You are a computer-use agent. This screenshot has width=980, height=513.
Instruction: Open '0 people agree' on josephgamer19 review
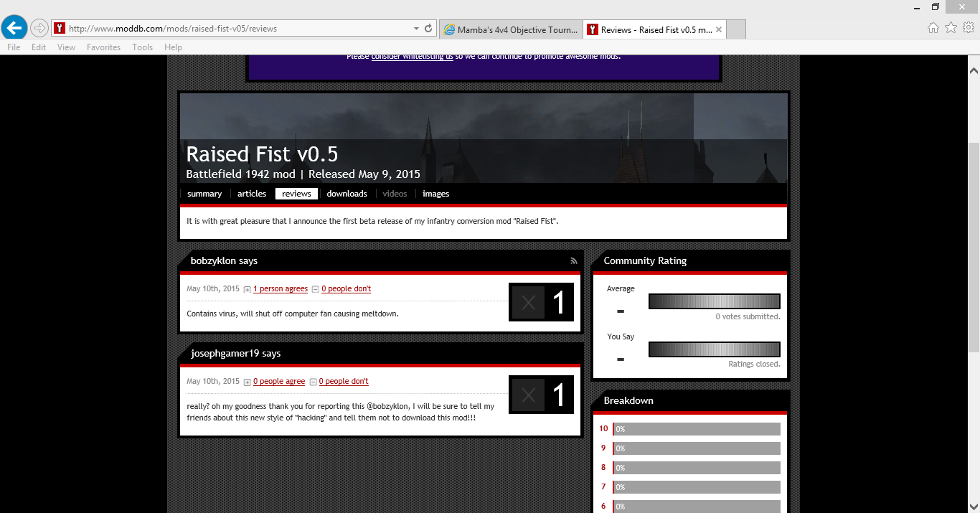[x=279, y=381]
